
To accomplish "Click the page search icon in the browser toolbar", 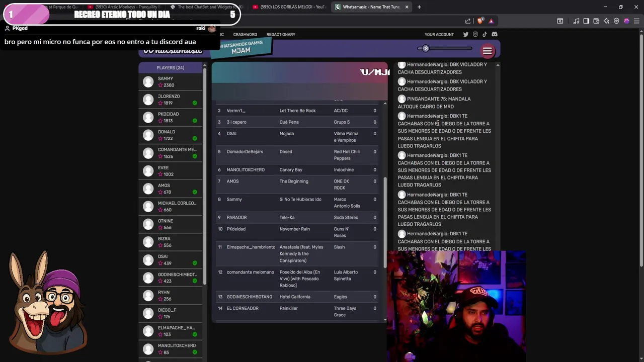I will click(x=560, y=21).
